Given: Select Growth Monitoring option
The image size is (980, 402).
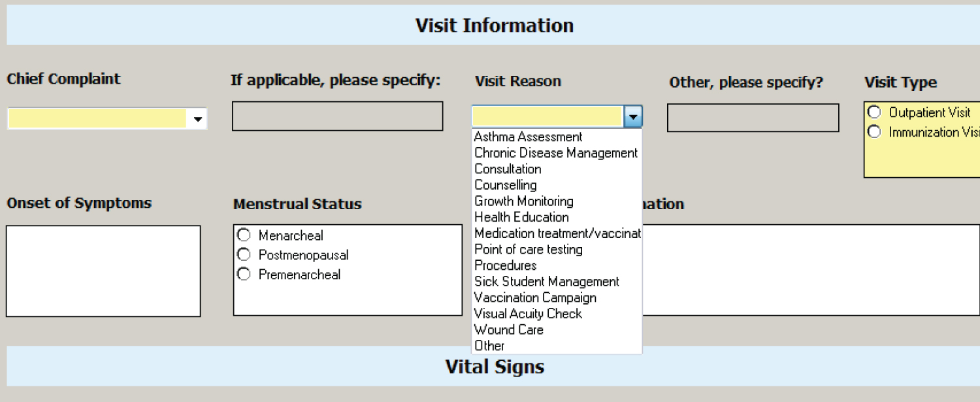Looking at the screenshot, I should (523, 201).
